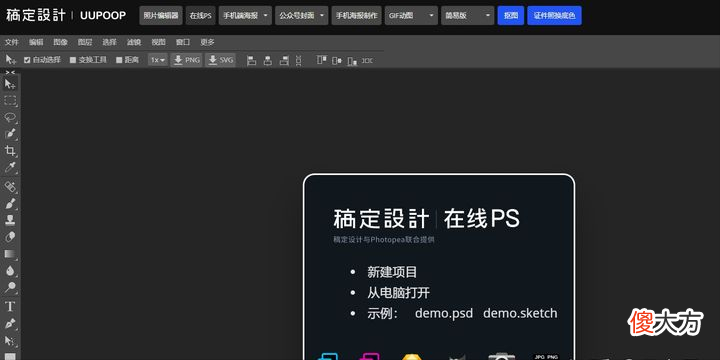Open the GIF动图 dropdown
Image resolution: width=720 pixels, height=360 pixels.
tap(411, 16)
